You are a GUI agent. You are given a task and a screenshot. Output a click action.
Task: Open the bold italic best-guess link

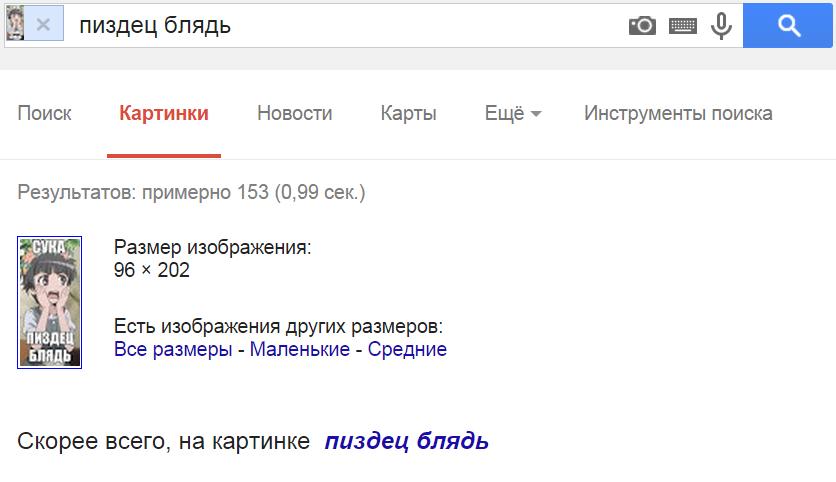[x=406, y=441]
